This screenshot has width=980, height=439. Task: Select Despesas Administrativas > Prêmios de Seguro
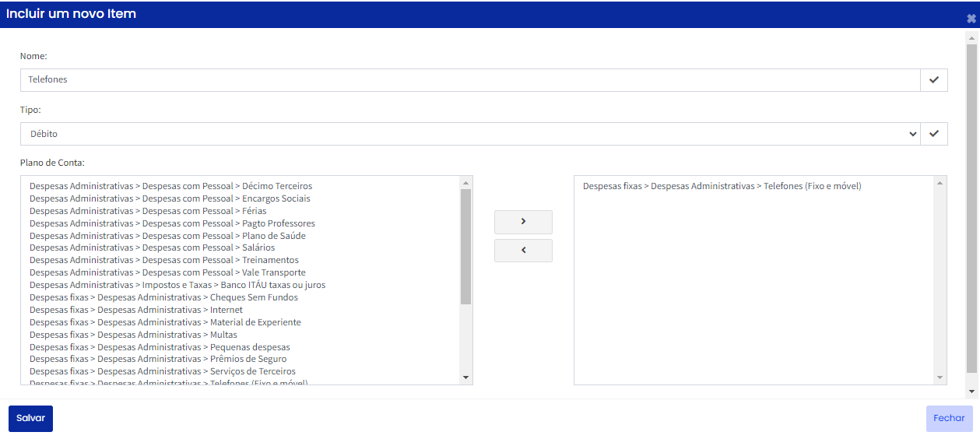click(158, 359)
